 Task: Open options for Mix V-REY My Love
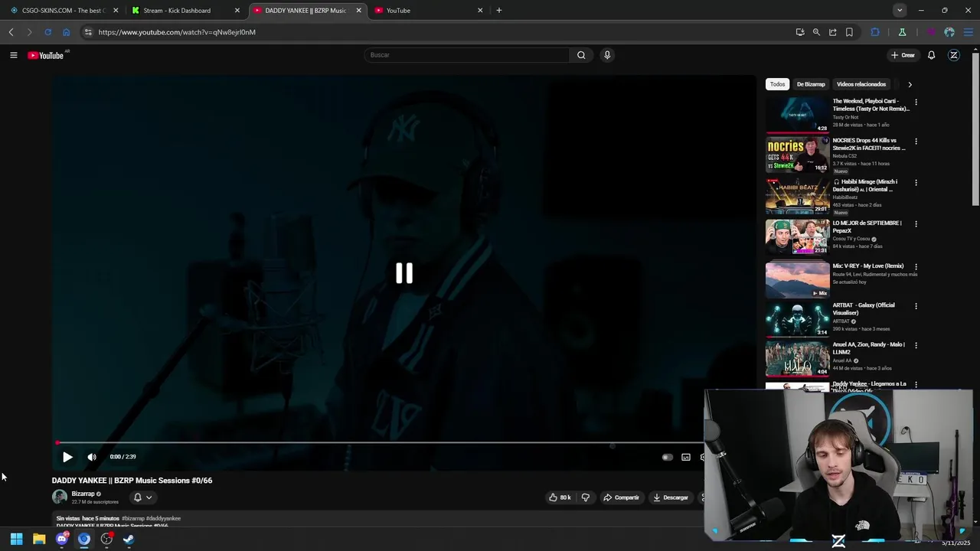tap(916, 266)
